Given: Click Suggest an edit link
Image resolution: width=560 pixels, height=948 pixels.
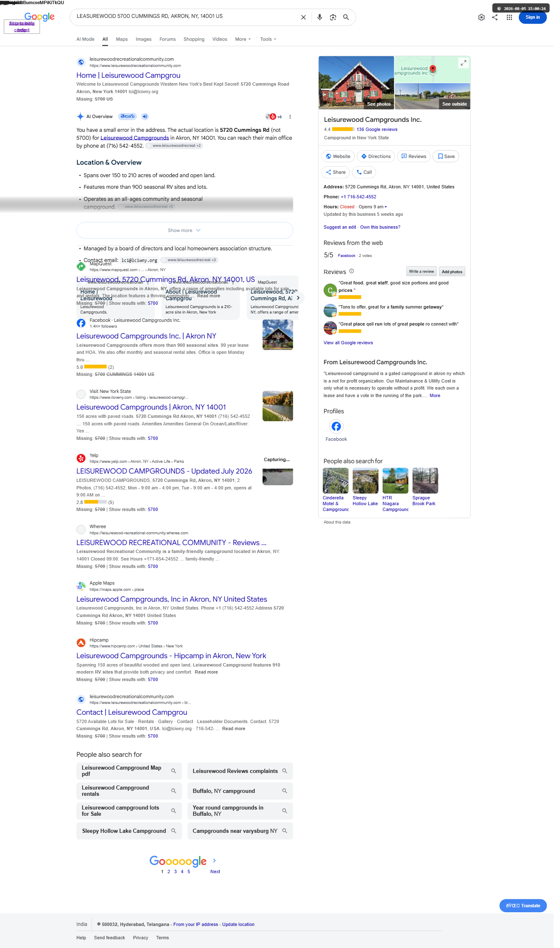Looking at the screenshot, I should [340, 227].
